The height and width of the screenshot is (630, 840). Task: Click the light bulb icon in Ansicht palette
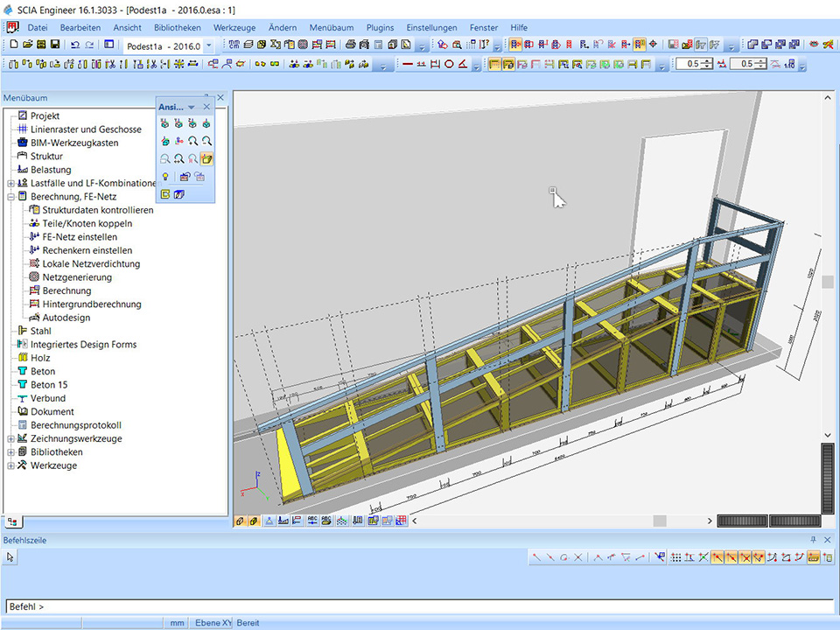coord(164,176)
